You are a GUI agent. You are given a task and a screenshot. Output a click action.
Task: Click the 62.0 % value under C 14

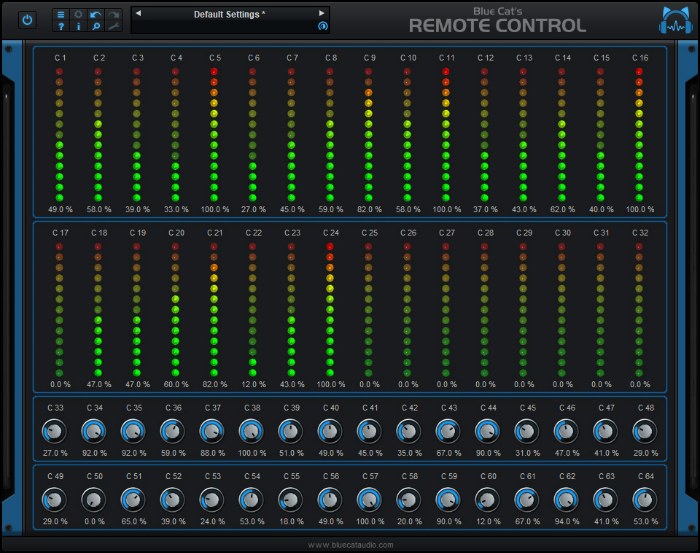click(x=562, y=209)
